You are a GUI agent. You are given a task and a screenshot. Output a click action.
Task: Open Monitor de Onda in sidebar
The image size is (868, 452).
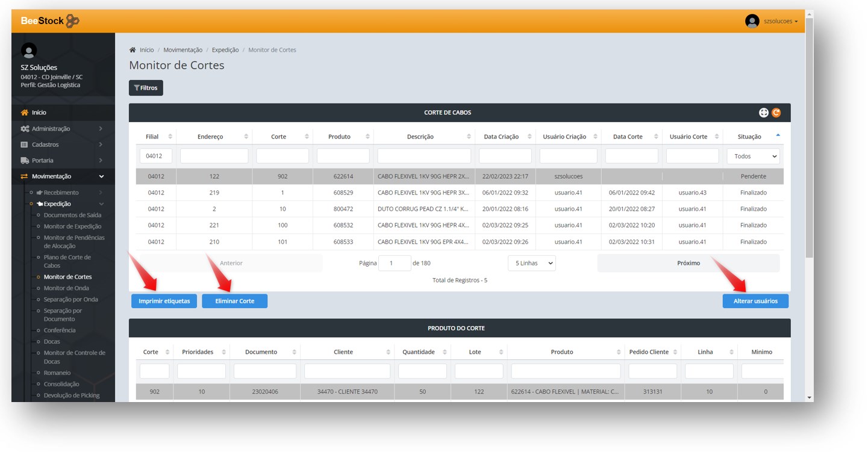66,288
